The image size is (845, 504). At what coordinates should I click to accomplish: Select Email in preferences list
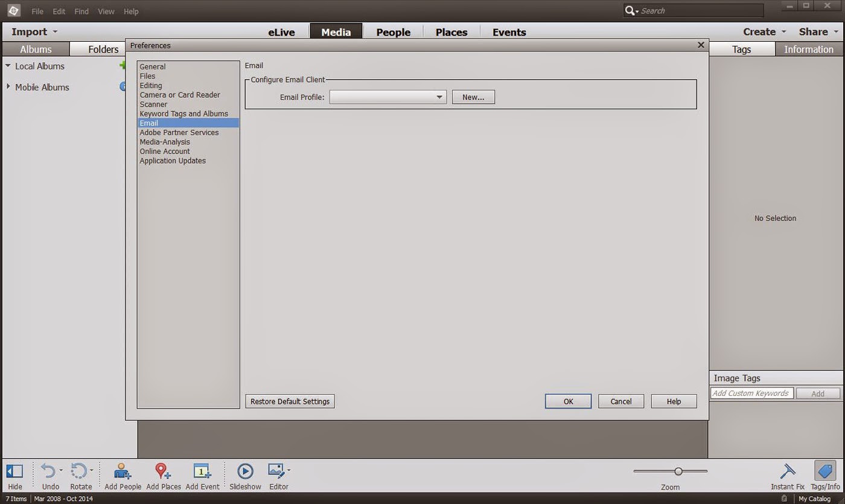(188, 123)
